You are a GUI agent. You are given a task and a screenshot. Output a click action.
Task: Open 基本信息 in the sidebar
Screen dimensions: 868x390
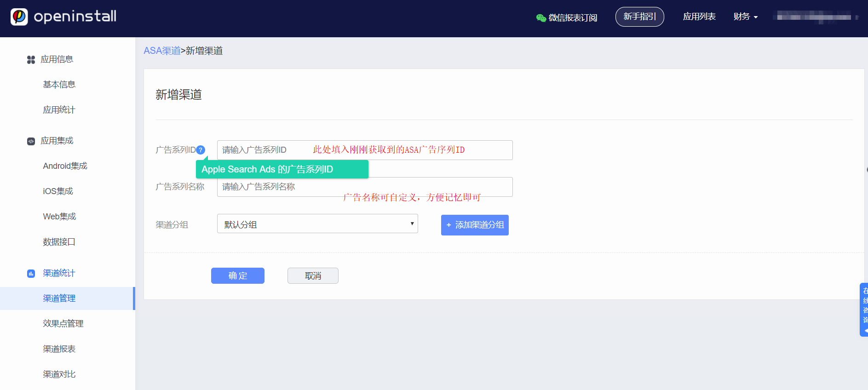click(59, 85)
